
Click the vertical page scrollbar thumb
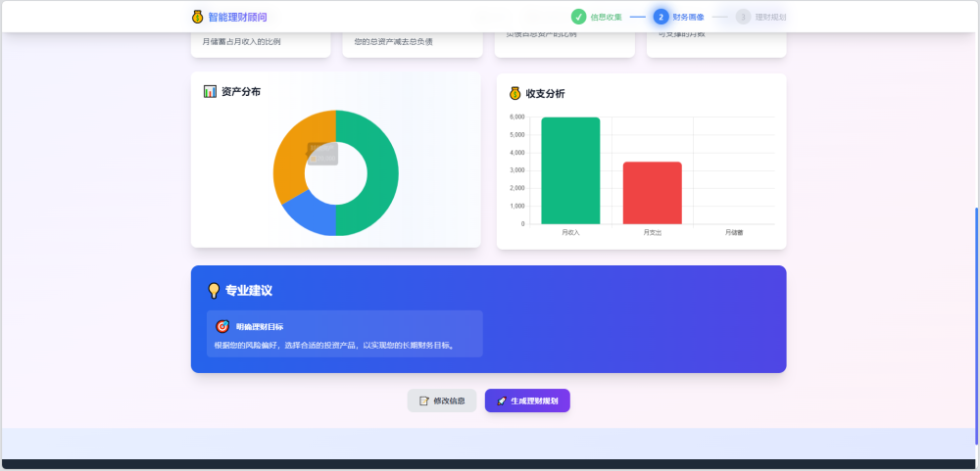(976, 326)
